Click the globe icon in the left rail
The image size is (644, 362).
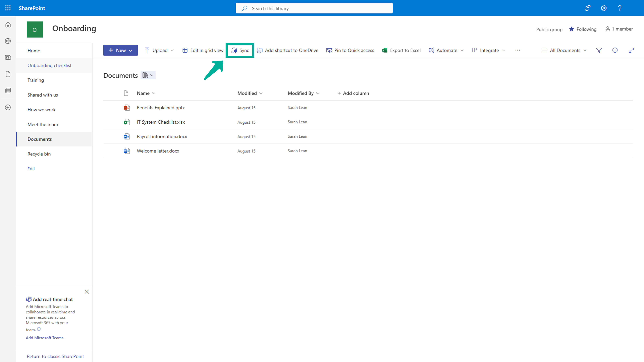point(8,41)
